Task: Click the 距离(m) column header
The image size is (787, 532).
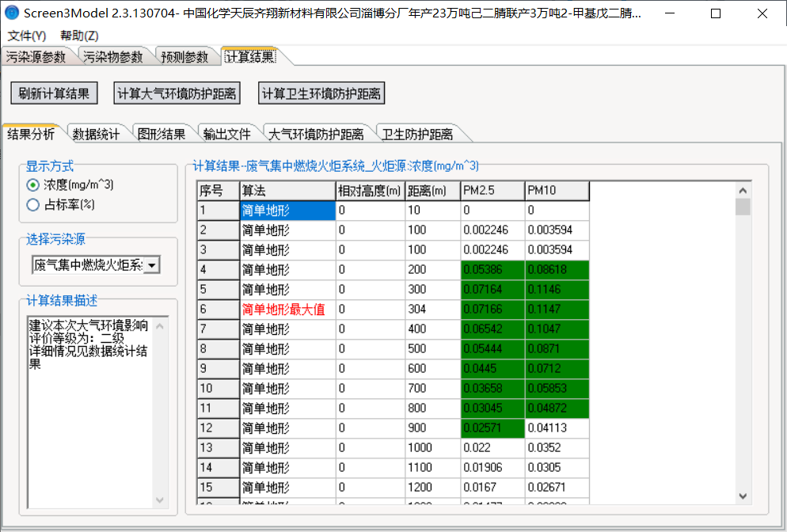Action: point(432,191)
